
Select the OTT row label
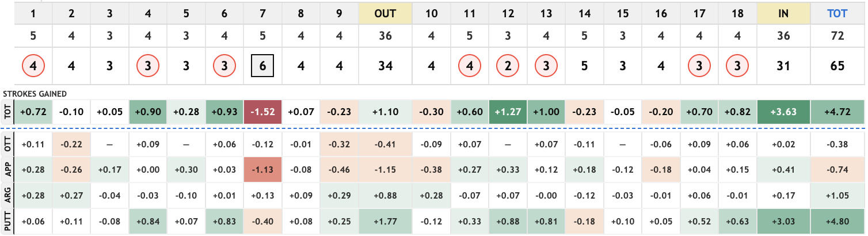[6, 144]
